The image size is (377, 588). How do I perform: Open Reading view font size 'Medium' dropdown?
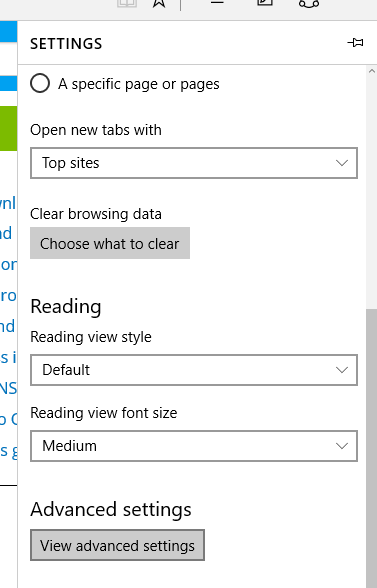click(x=194, y=446)
